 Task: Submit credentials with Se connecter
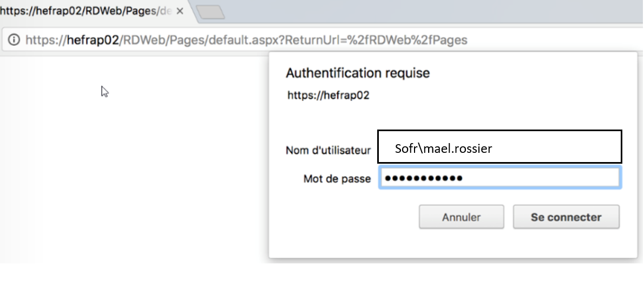566,217
